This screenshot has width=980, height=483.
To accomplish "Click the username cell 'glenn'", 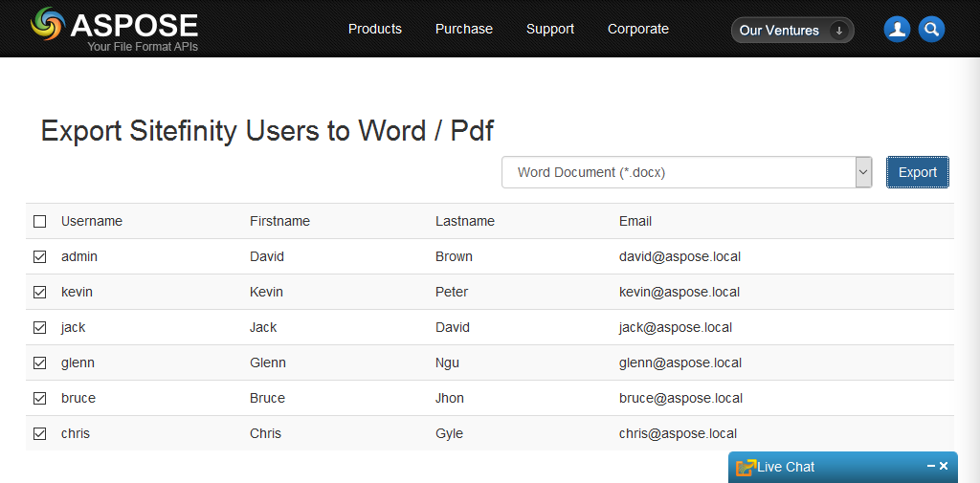I will coord(78,363).
